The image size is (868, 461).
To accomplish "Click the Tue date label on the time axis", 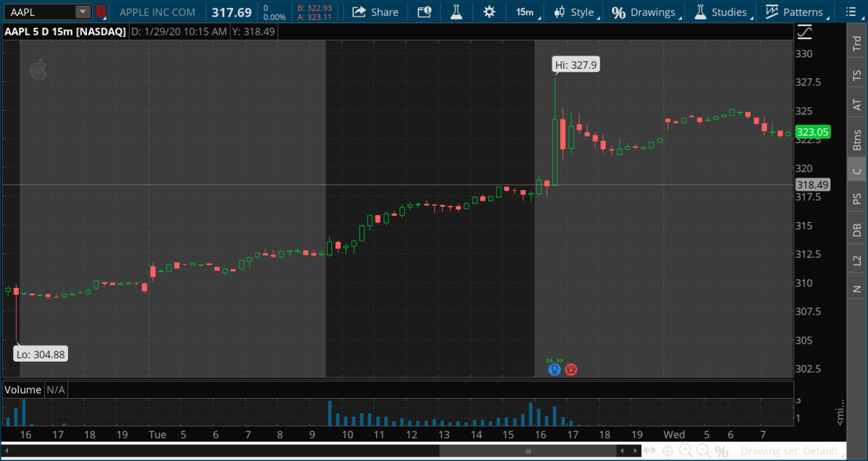I will [x=158, y=434].
